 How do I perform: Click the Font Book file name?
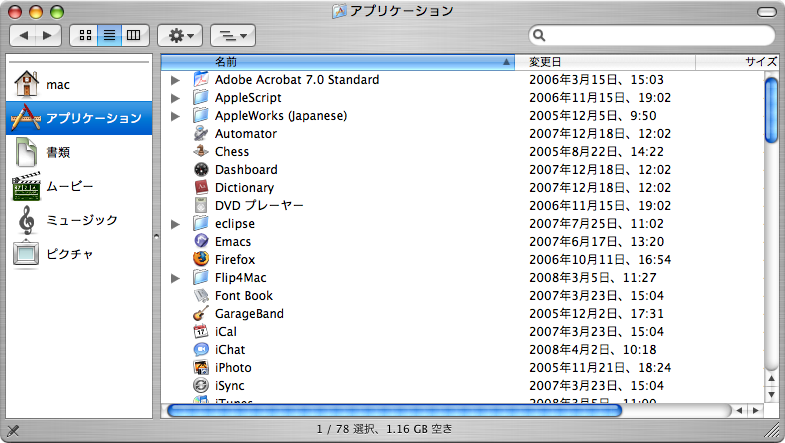click(244, 296)
